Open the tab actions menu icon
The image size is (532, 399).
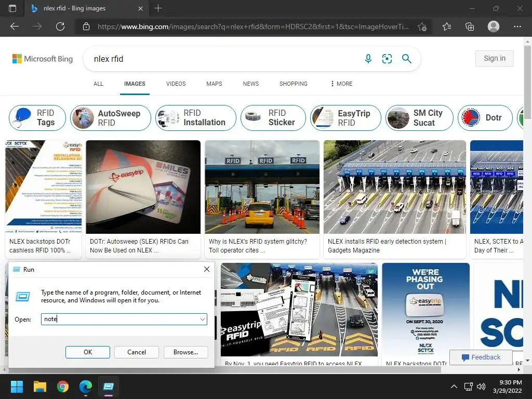(x=12, y=8)
